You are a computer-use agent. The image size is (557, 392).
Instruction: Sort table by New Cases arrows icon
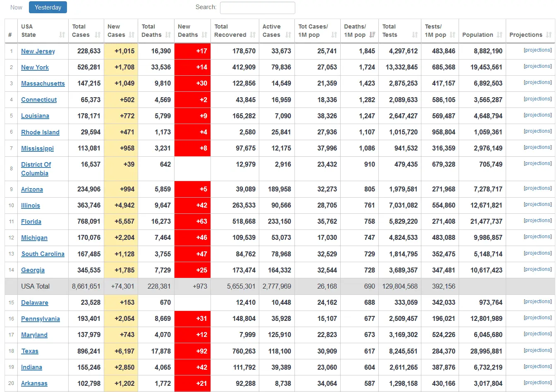pos(131,35)
